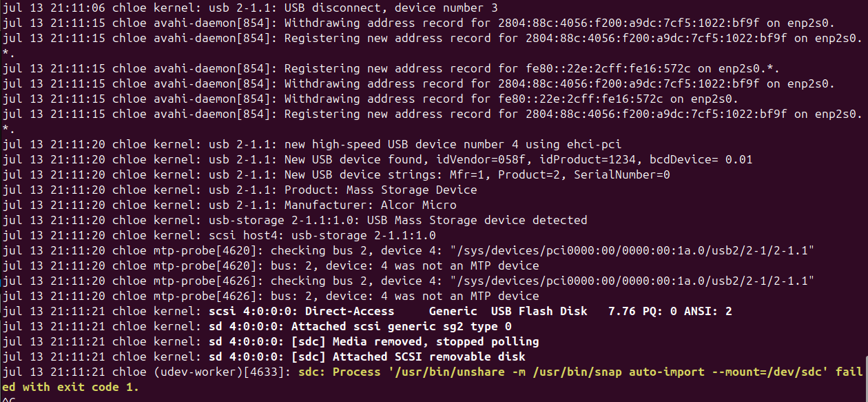868x402 pixels.
Task: Click 'Media removed, stopped polling' message
Action: 435,342
